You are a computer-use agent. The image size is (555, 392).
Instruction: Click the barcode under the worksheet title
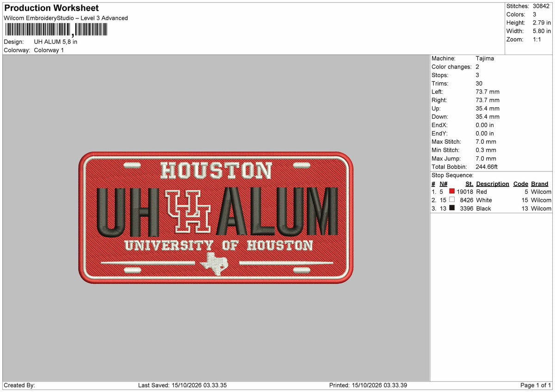click(55, 30)
